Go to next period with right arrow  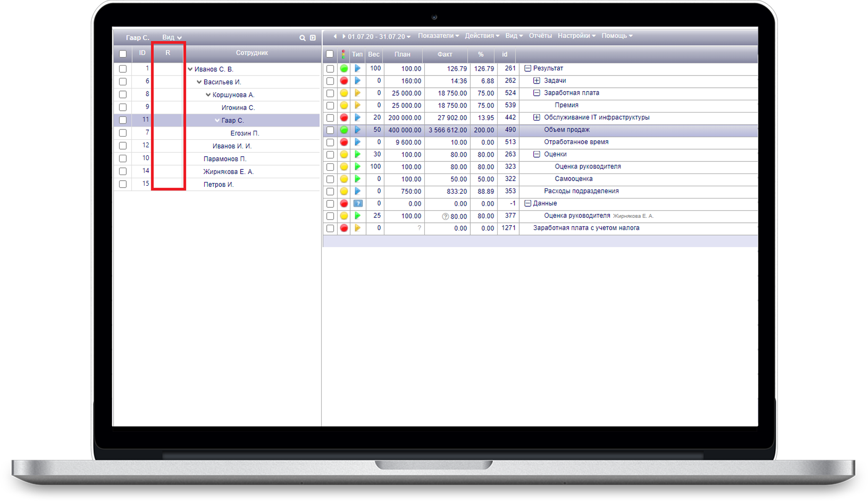[344, 36]
